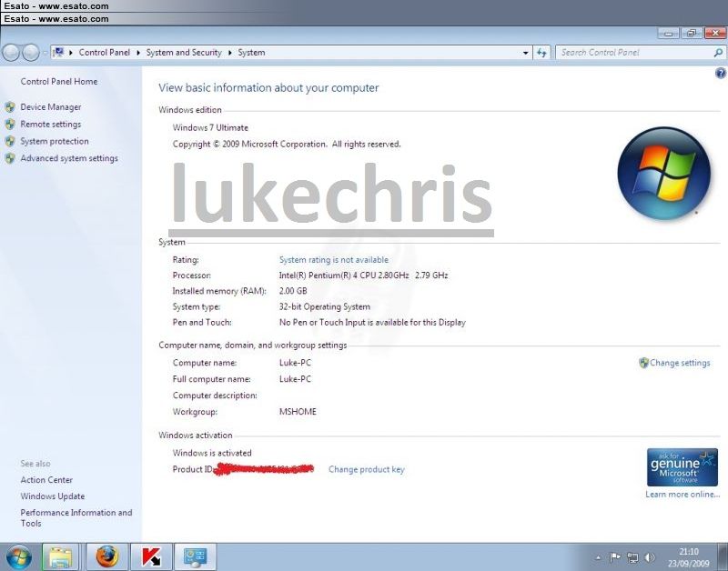Open Device Manager link

(51, 107)
